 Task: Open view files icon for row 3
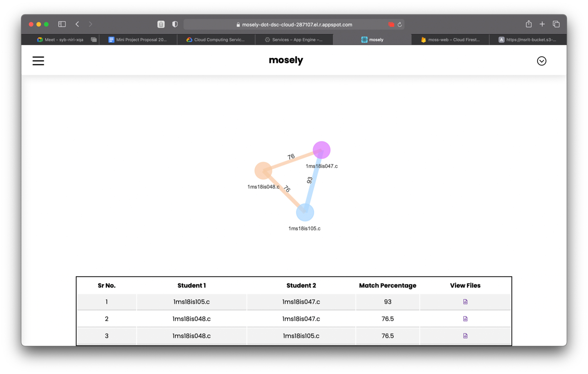point(465,336)
